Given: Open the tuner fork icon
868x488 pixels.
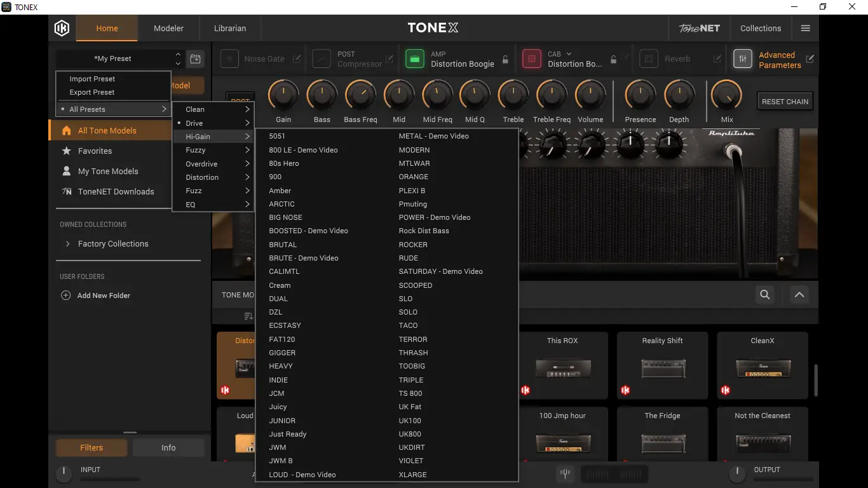Looking at the screenshot, I should point(564,473).
